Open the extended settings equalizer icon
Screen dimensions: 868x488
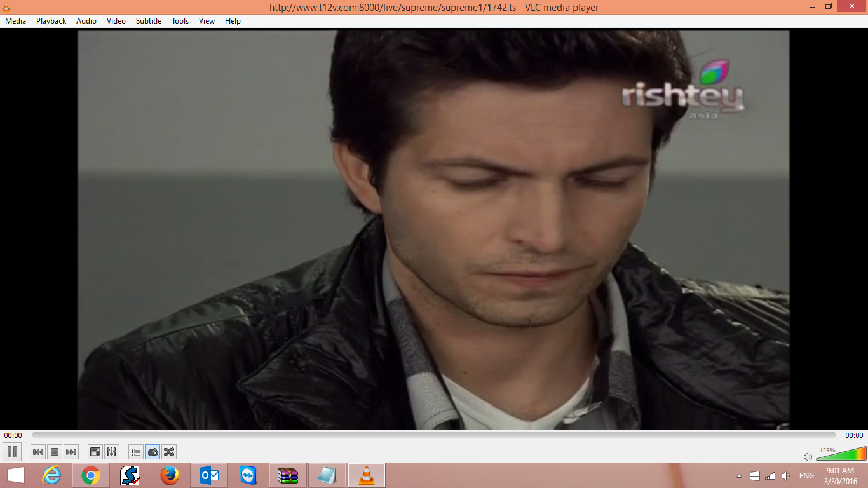click(111, 451)
